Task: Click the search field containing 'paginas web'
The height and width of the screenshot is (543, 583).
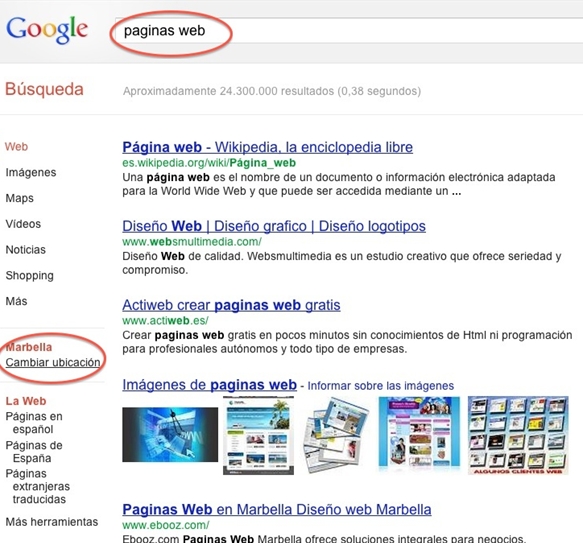Action: tap(349, 30)
